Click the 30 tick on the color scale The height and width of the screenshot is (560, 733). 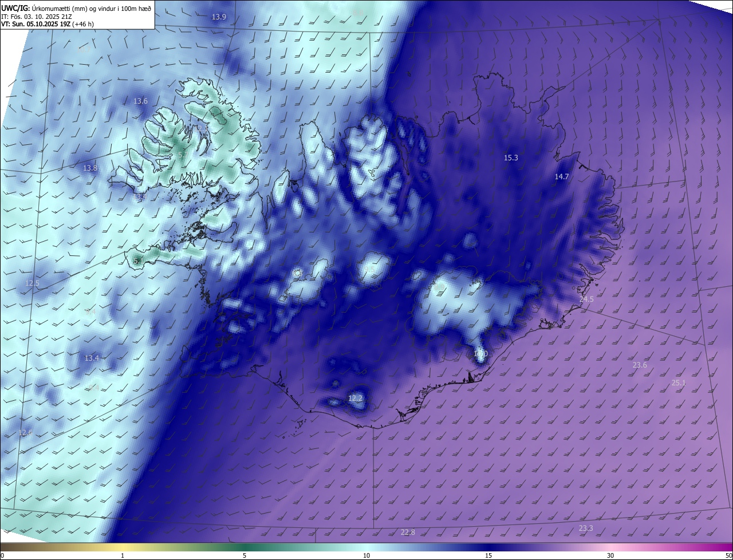610,555
